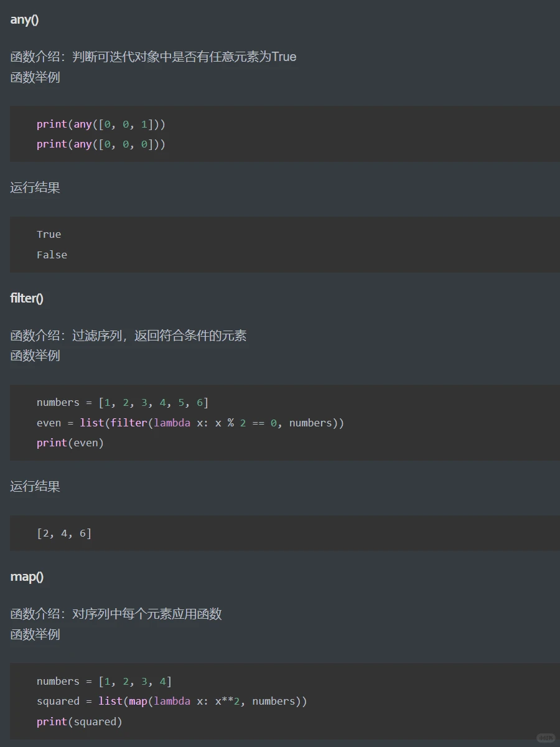
Task: Click the False output line
Action: click(52, 255)
